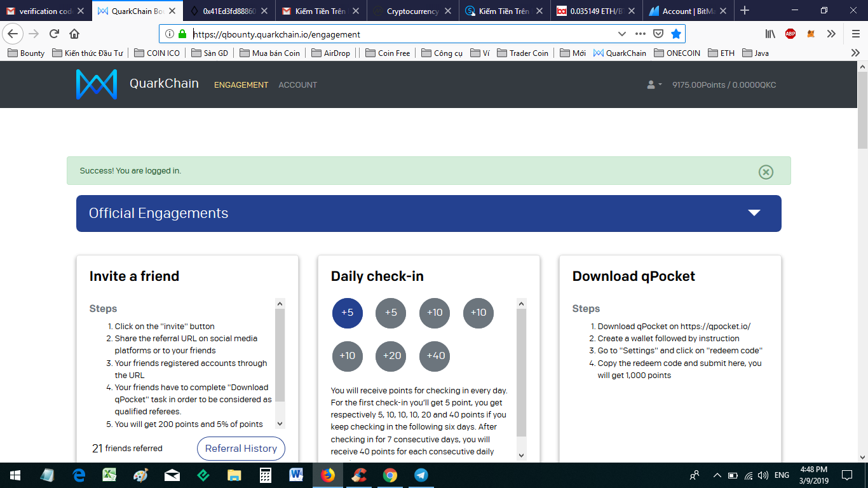Open the ONECOIN bookmark folder
This screenshot has height=488, width=868.
pos(677,53)
